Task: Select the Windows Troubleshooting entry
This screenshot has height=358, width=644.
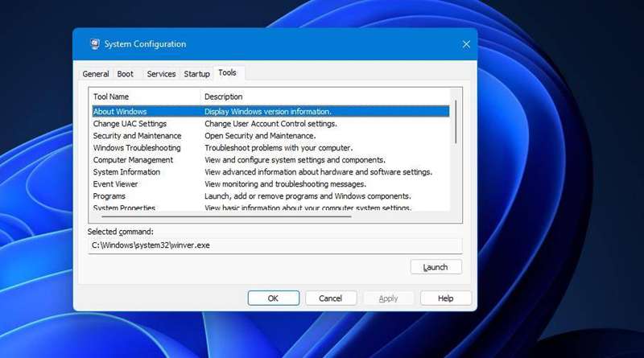Action: pos(137,148)
